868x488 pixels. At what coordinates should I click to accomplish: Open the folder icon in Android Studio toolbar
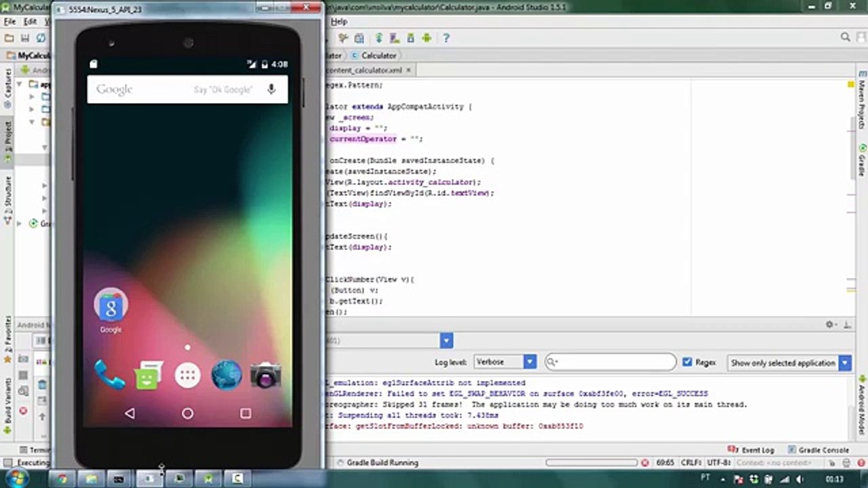pos(9,38)
